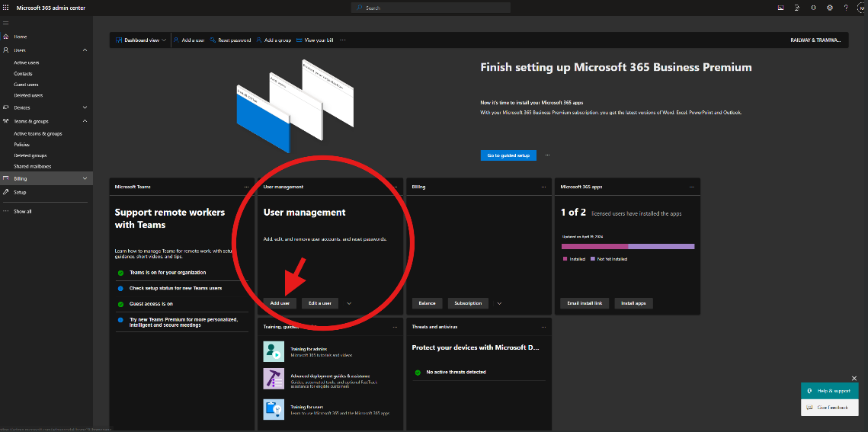
Task: Click the Users person icon in sidebar
Action: [x=6, y=50]
